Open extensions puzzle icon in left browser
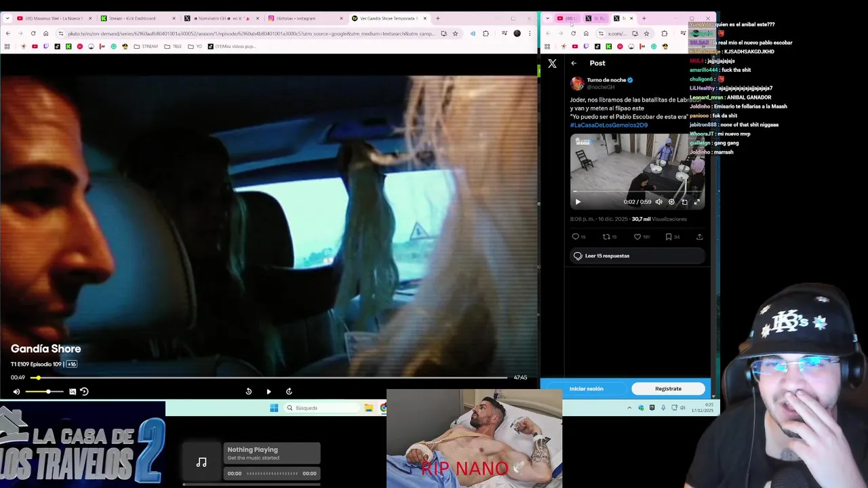 pyautogui.click(x=486, y=33)
